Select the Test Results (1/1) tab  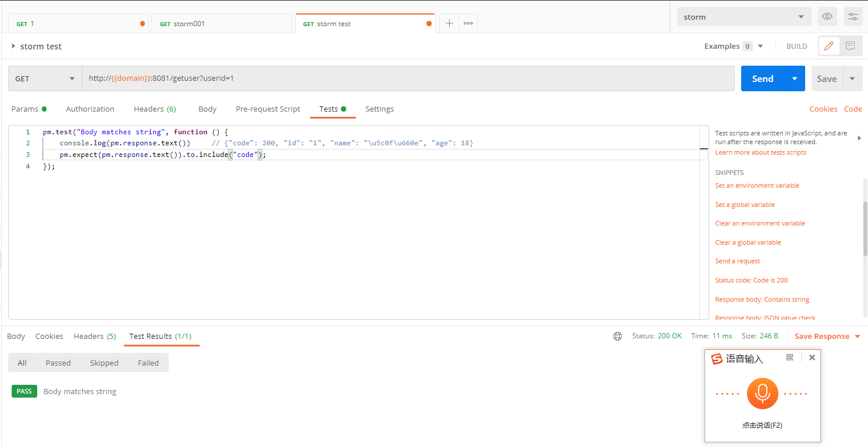coord(161,336)
